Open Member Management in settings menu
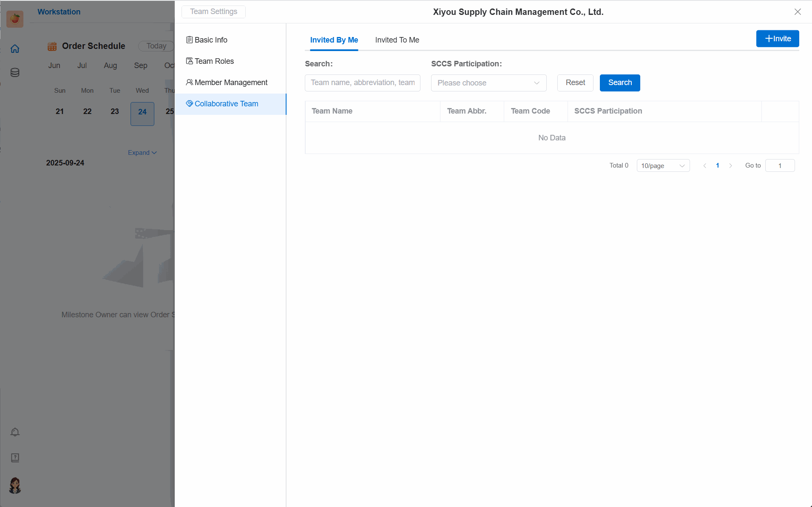The image size is (812, 507). tap(230, 83)
